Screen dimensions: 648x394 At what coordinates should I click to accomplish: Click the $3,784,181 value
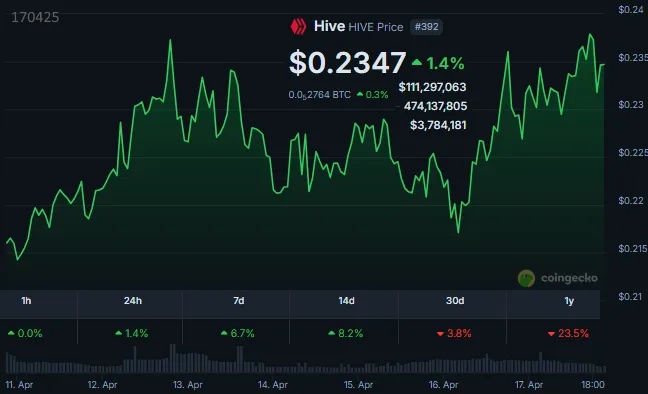[x=438, y=125]
